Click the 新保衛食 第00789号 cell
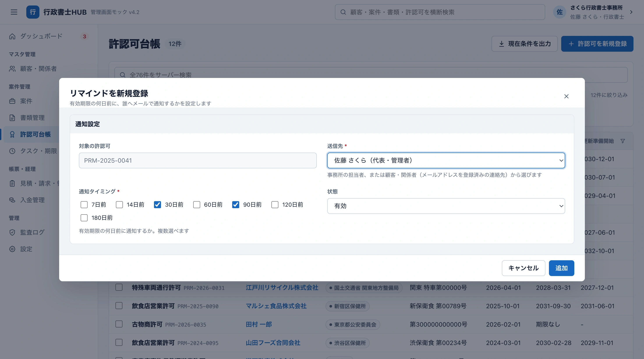 438,306
